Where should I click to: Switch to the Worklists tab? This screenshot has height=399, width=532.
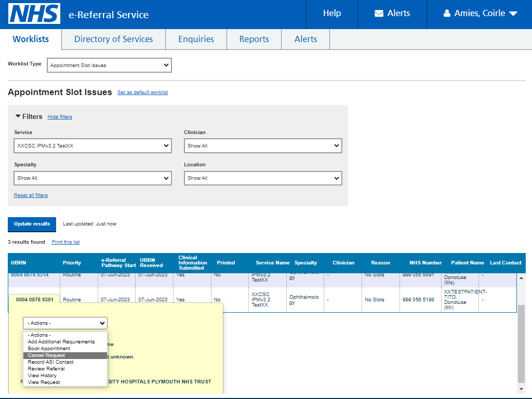31,39
